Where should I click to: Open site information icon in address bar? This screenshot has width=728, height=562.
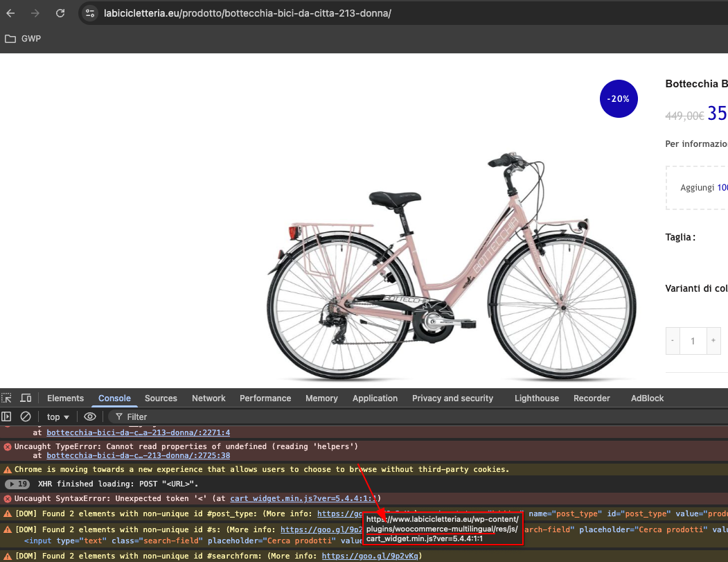89,13
